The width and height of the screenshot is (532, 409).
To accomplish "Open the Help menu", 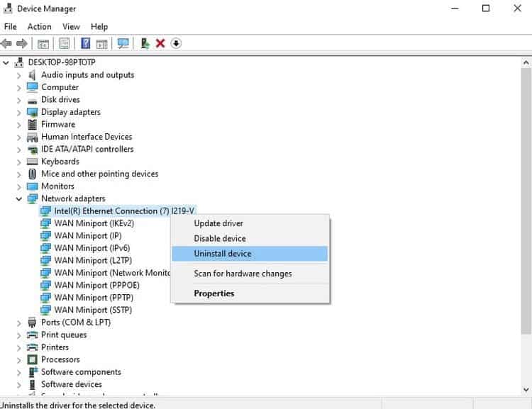I will pos(99,26).
